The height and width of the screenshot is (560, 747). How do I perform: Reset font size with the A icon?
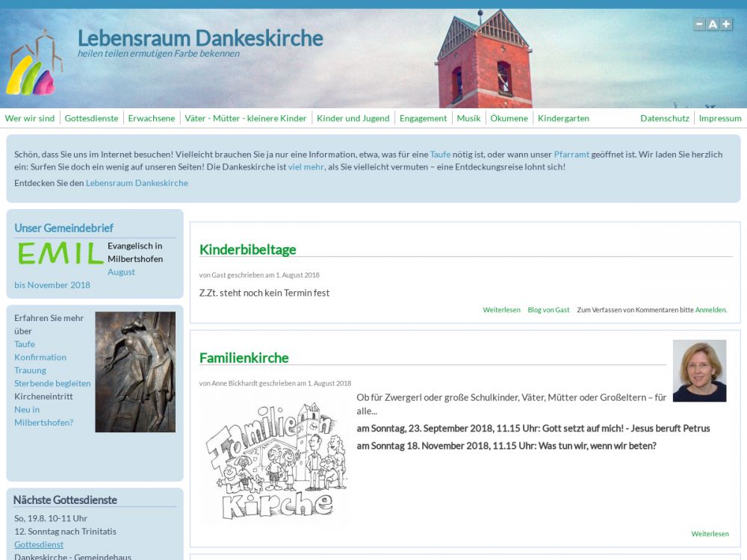[713, 24]
